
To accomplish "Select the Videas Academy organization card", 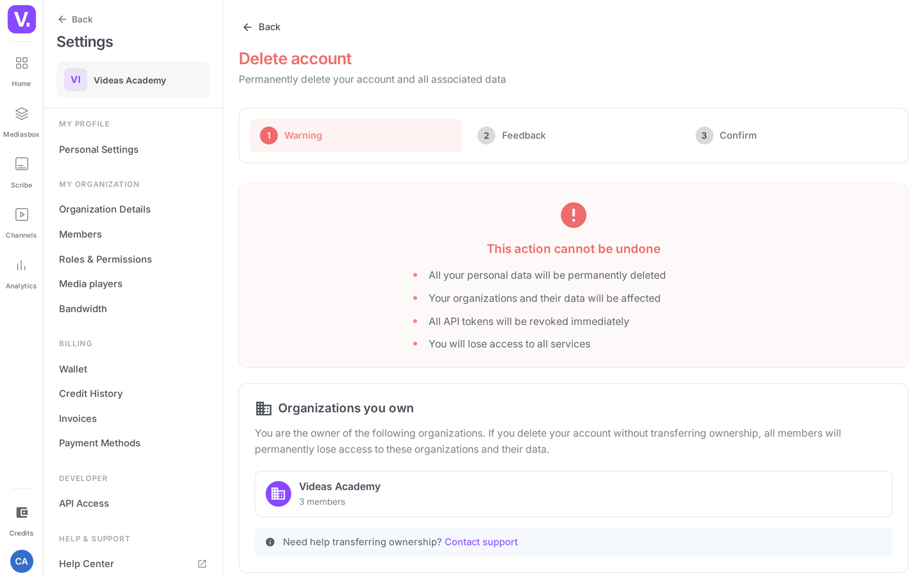I will [x=573, y=494].
